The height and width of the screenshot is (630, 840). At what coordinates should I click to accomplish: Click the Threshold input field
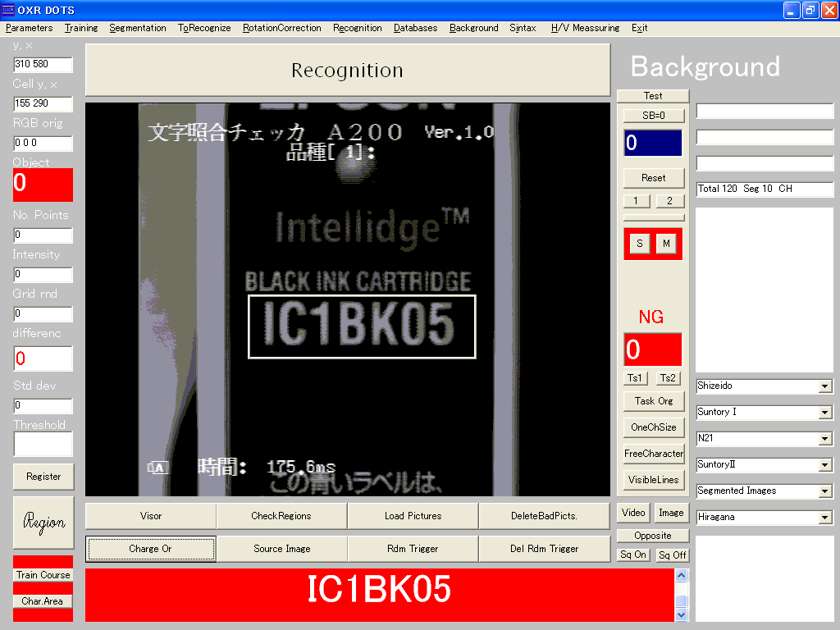43,444
